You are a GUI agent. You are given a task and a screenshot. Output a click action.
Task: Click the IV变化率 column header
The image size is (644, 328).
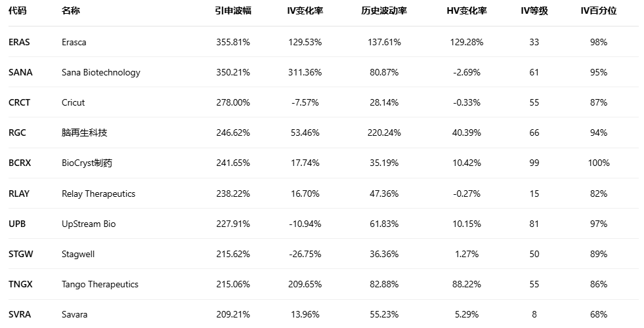coord(305,11)
